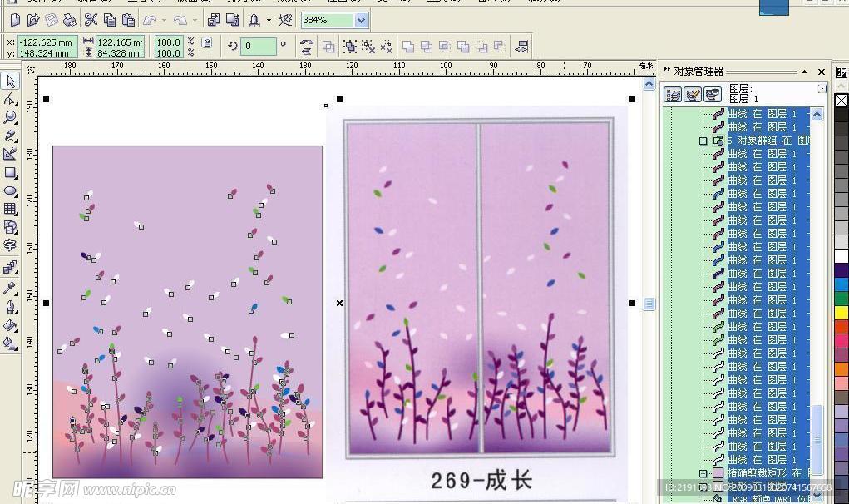Click the object width input field
Image resolution: width=849 pixels, height=504 pixels.
[121, 42]
